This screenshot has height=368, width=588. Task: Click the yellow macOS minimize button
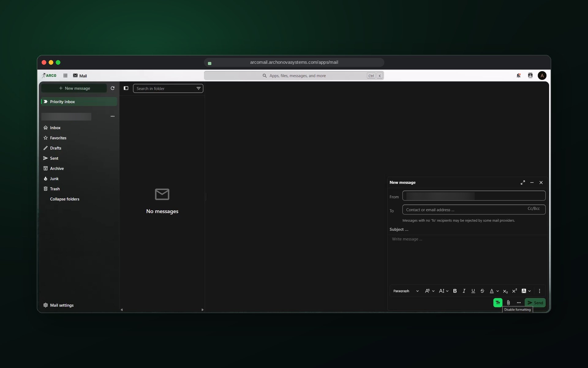51,63
